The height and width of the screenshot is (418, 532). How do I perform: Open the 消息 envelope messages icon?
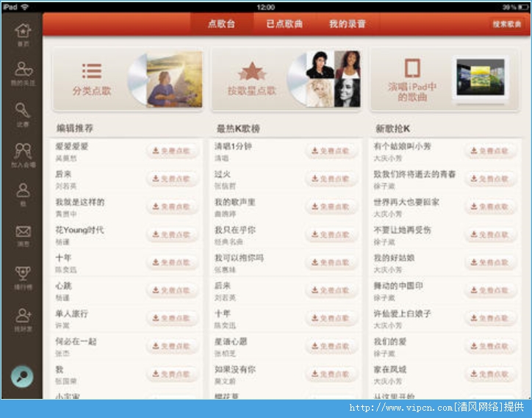point(23,231)
